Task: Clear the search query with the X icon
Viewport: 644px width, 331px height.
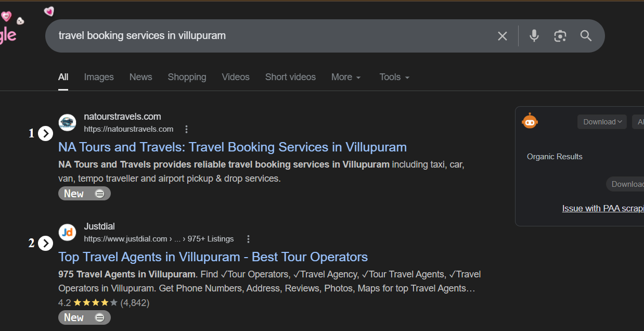Action: pos(502,36)
